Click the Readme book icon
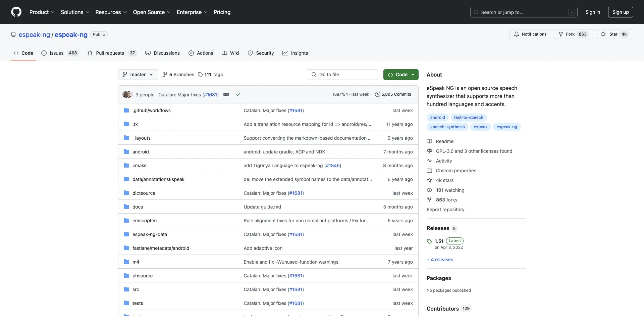This screenshot has height=316, width=644. 429,141
